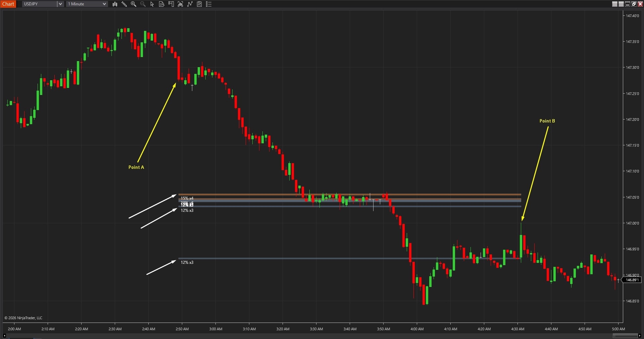Open the indicators line icon

click(190, 4)
